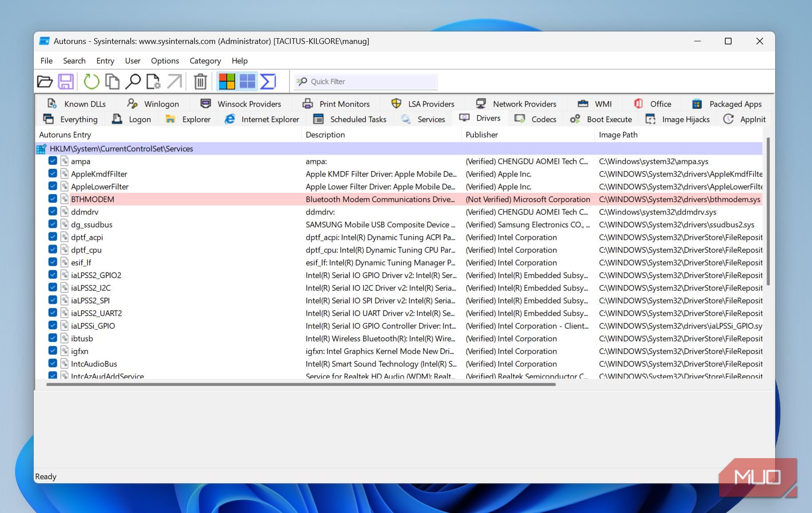Click the Copy toolbar icon
Image resolution: width=812 pixels, height=513 pixels.
tap(112, 82)
